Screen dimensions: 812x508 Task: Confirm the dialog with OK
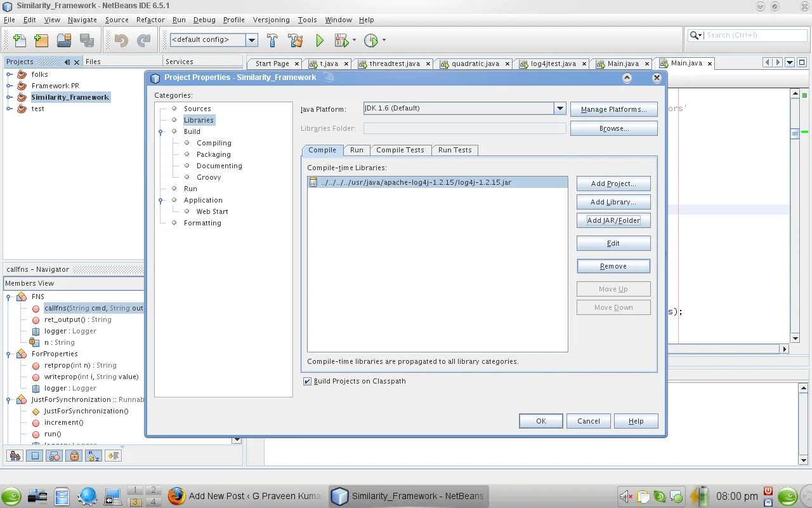[541, 421]
